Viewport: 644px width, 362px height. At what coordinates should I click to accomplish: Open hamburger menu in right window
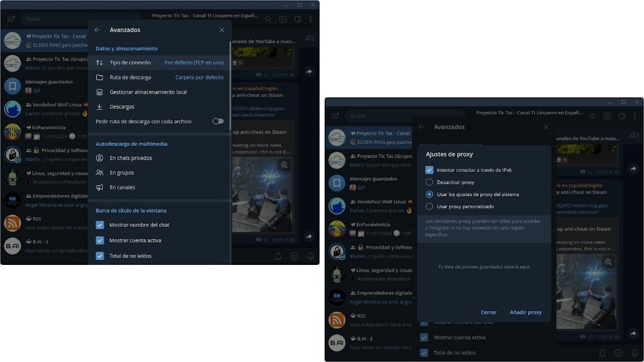335,116
